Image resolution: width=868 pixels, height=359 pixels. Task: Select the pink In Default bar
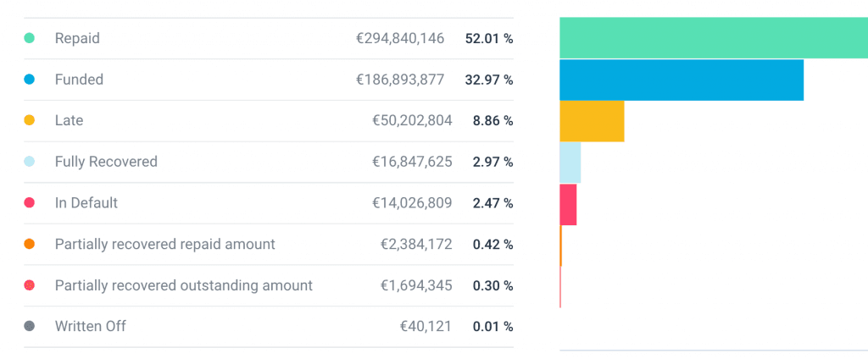568,203
